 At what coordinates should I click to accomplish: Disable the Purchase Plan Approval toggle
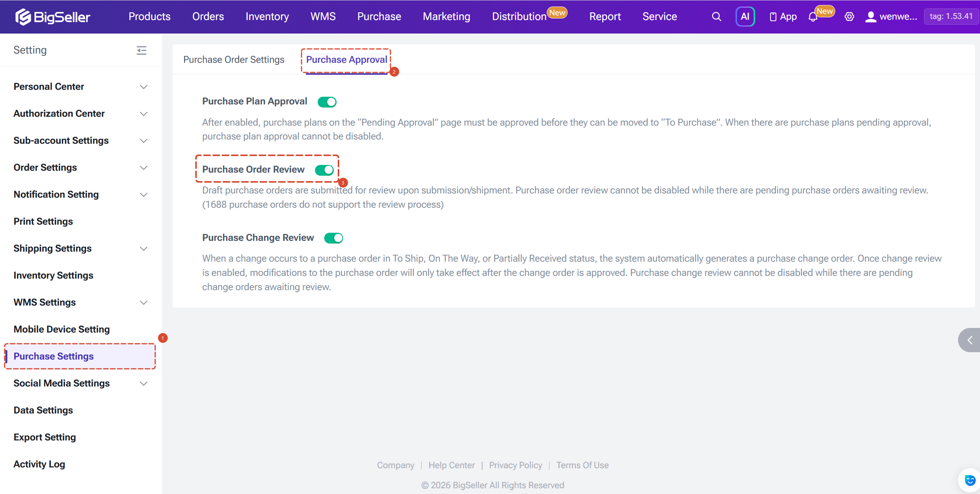click(327, 102)
